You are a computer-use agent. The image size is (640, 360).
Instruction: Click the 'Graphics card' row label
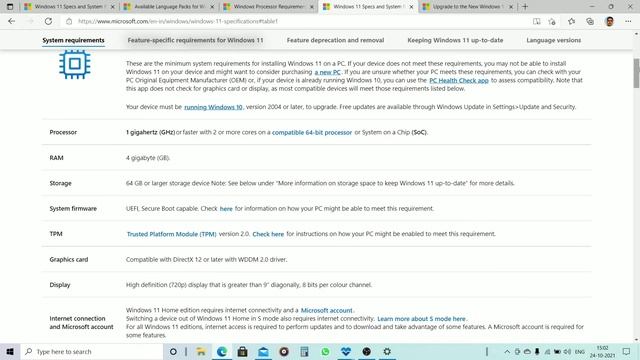(69, 260)
